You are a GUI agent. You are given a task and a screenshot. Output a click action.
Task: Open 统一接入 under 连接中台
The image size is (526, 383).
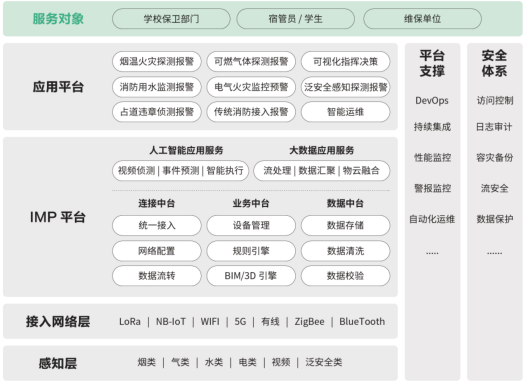click(x=157, y=225)
